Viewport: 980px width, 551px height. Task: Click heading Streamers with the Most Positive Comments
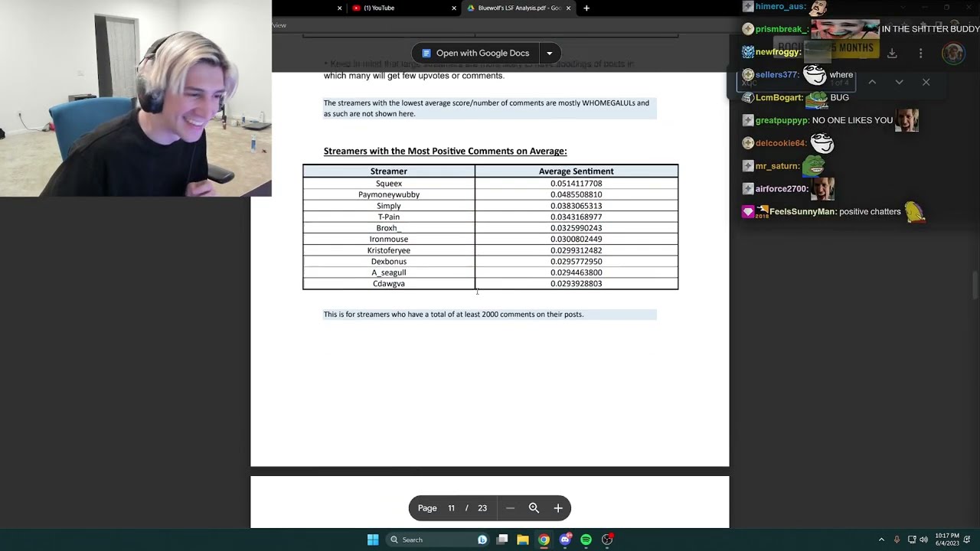445,151
